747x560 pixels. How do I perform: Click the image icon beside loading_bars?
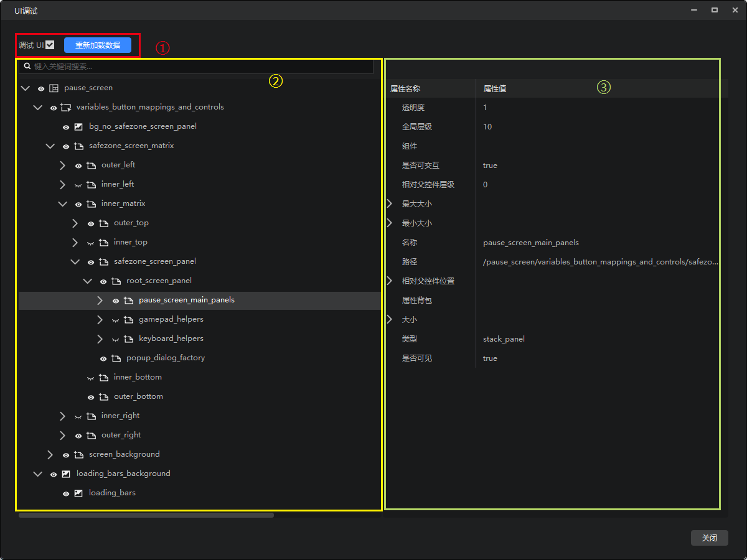pyautogui.click(x=78, y=493)
